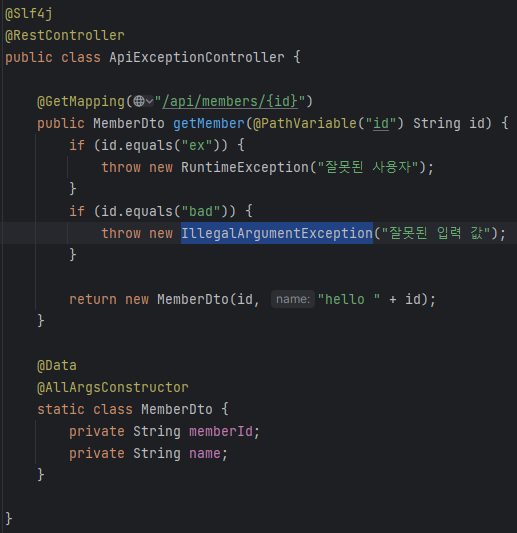Screen dimensions: 517x533
Task: Click the @Slf4j annotation
Action: point(29,14)
